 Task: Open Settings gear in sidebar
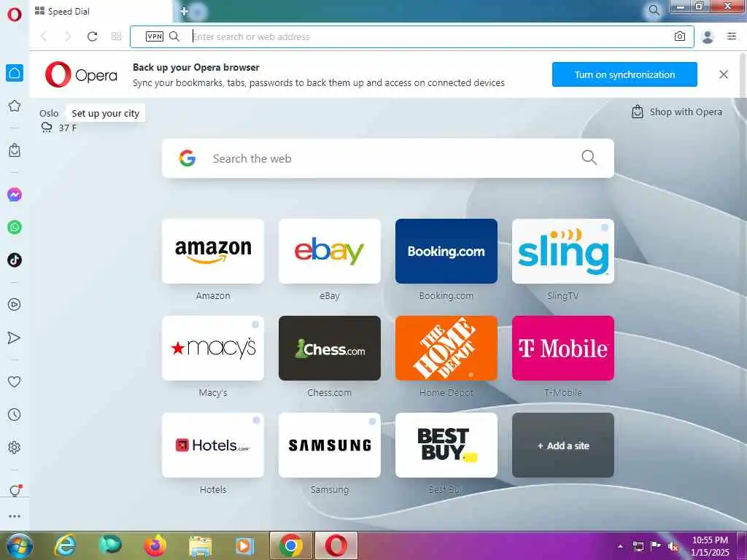(15, 447)
